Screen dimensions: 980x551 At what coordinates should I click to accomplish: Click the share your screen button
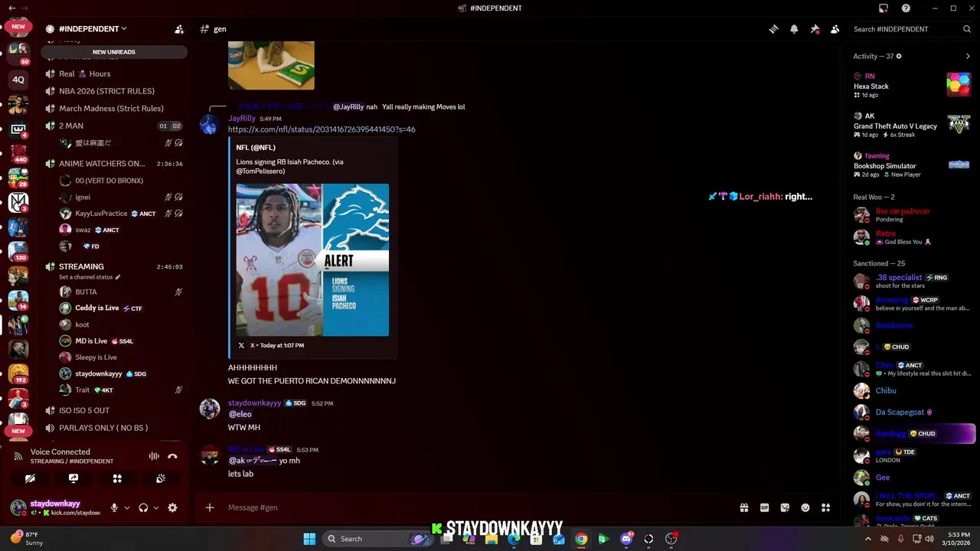pyautogui.click(x=73, y=478)
